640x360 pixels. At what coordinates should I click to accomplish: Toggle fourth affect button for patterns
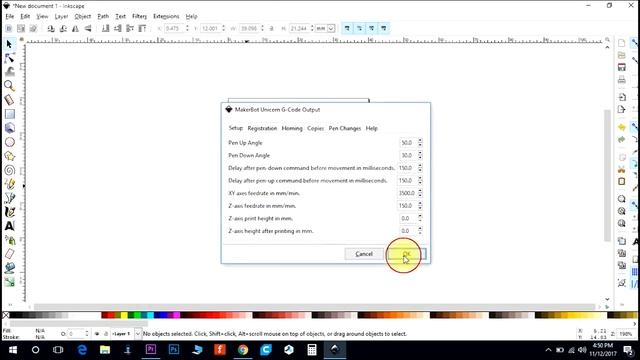pos(384,28)
